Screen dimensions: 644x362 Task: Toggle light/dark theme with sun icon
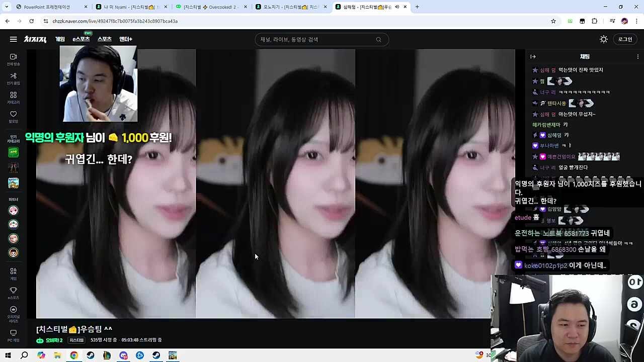pyautogui.click(x=604, y=39)
